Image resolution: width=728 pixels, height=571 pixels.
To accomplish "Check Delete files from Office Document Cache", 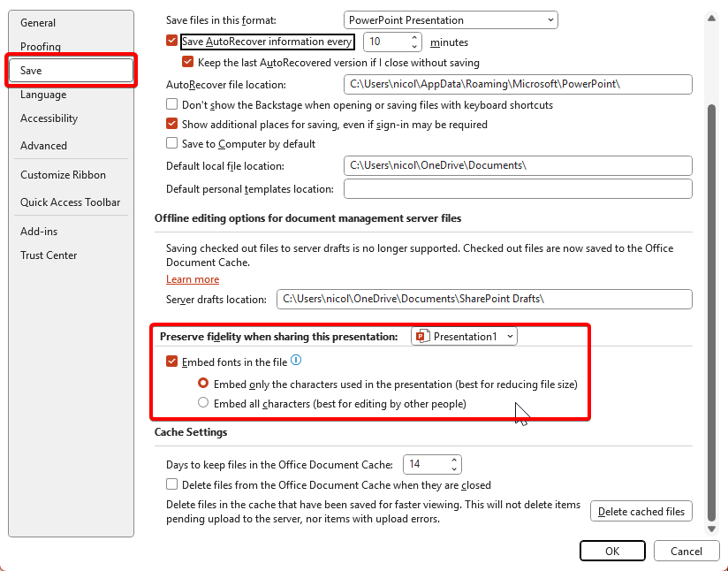I will pyautogui.click(x=171, y=484).
